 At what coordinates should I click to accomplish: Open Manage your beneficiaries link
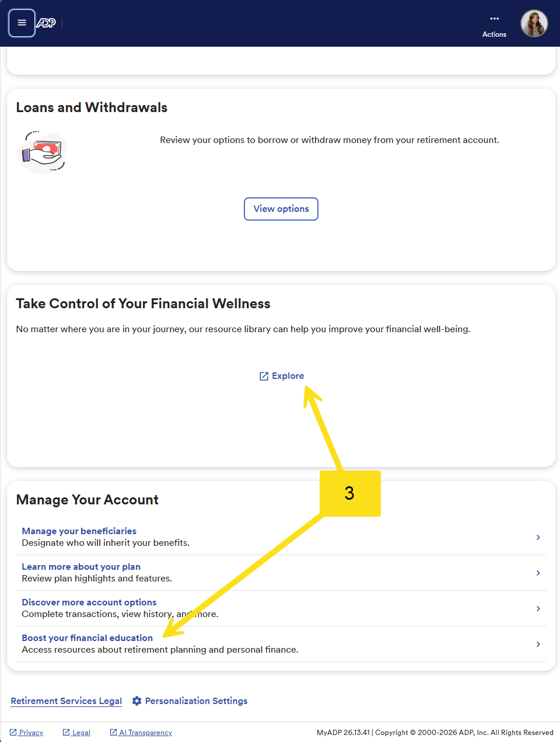(79, 531)
